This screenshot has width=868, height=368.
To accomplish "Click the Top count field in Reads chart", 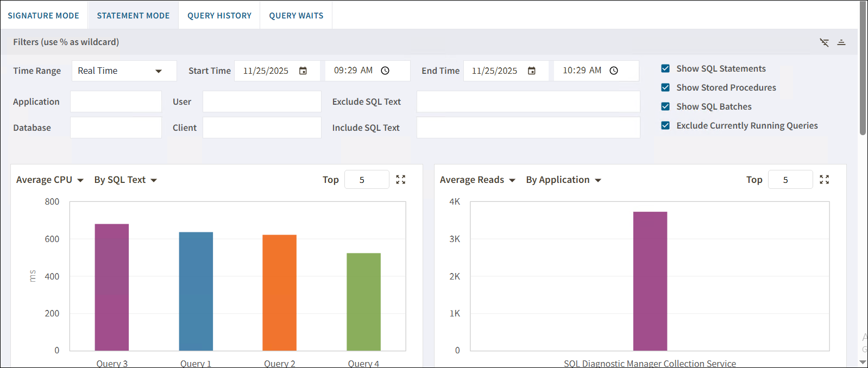I will [790, 180].
